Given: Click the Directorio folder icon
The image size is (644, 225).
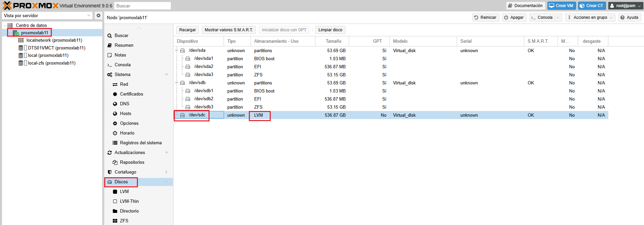Looking at the screenshot, I should pyautogui.click(x=115, y=211).
